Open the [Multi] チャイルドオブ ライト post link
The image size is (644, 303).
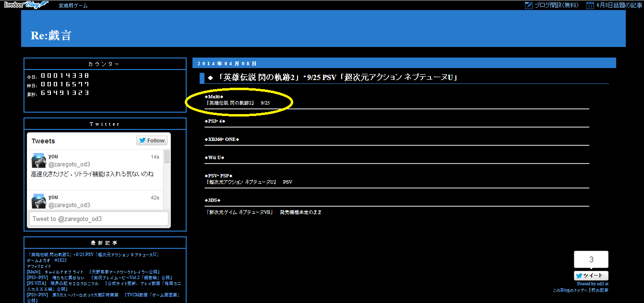click(94, 272)
